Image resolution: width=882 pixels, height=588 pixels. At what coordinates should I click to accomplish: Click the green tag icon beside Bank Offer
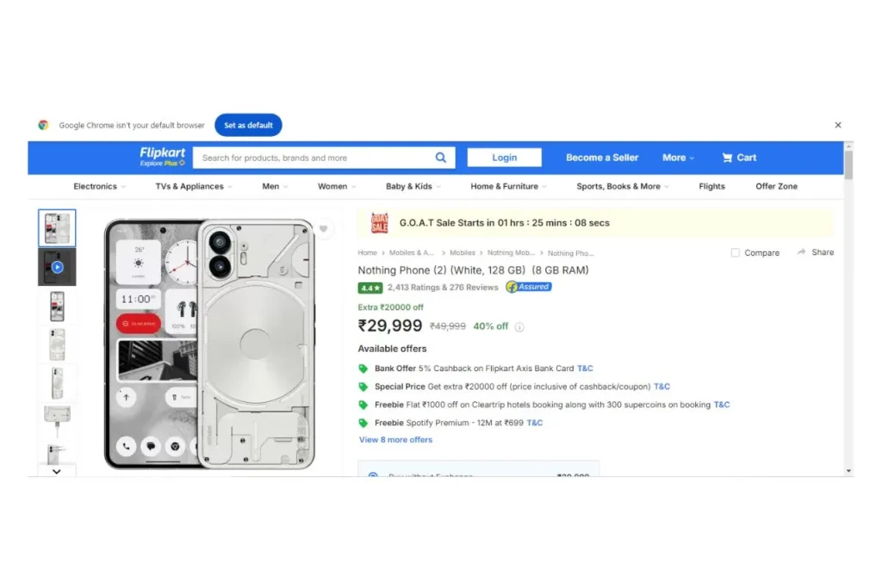363,368
